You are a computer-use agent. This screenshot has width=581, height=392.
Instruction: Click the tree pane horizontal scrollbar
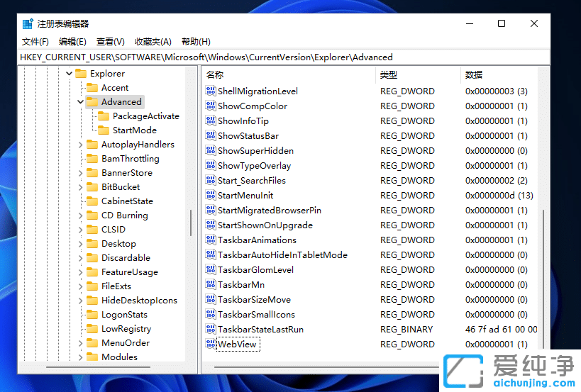pyautogui.click(x=98, y=367)
